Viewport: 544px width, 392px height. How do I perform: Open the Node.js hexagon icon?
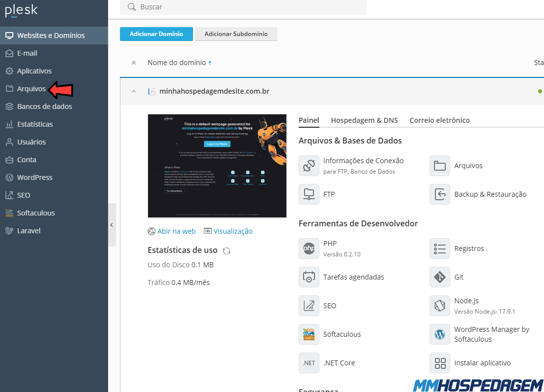439,306
